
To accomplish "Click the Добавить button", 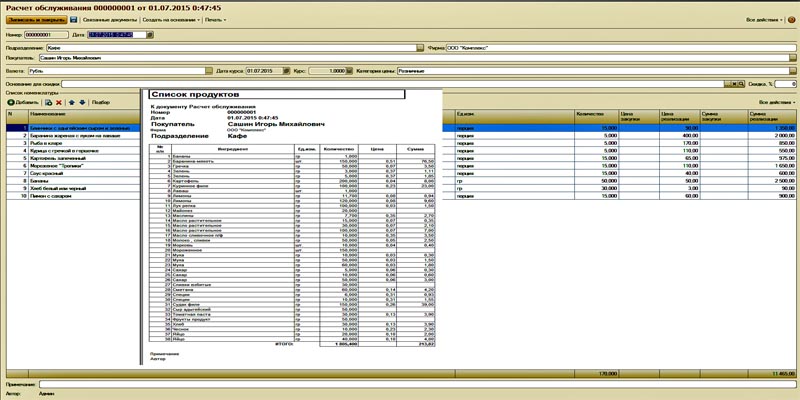I will coord(23,101).
